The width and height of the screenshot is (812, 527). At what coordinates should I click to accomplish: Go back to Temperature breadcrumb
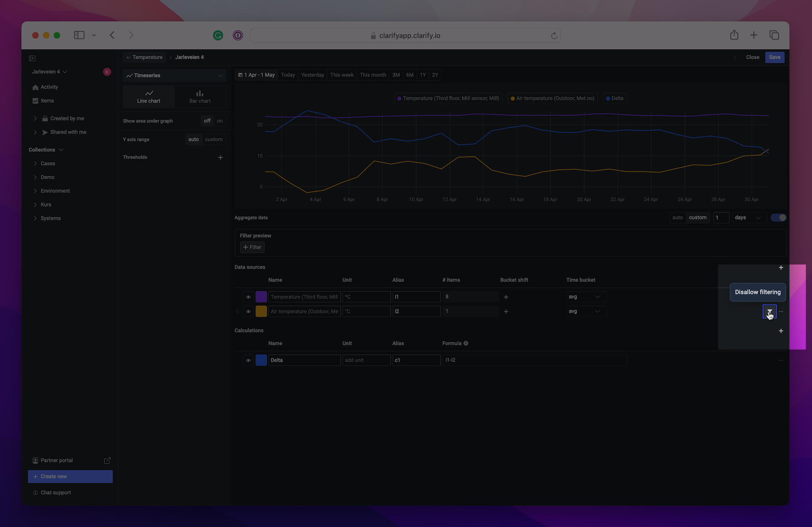[144, 57]
